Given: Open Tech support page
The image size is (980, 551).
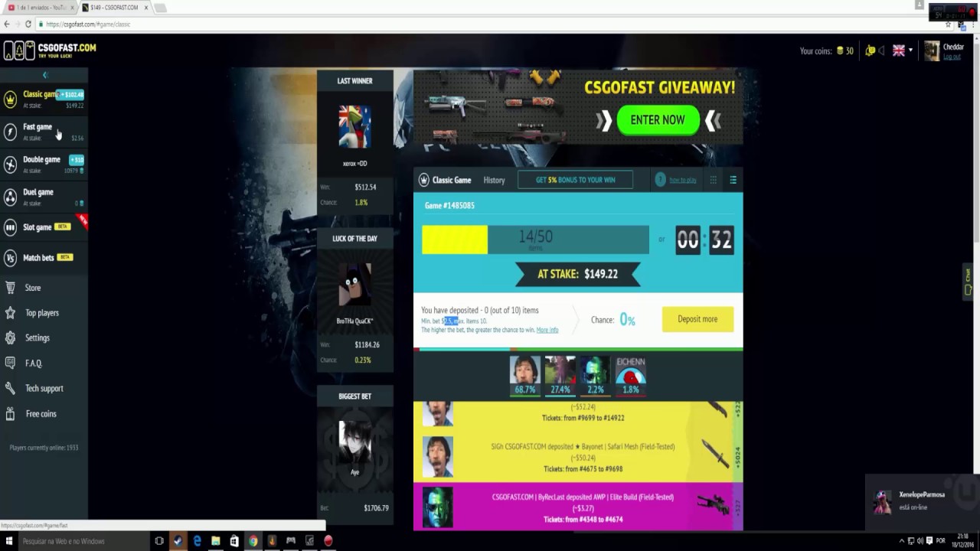Looking at the screenshot, I should pos(44,388).
